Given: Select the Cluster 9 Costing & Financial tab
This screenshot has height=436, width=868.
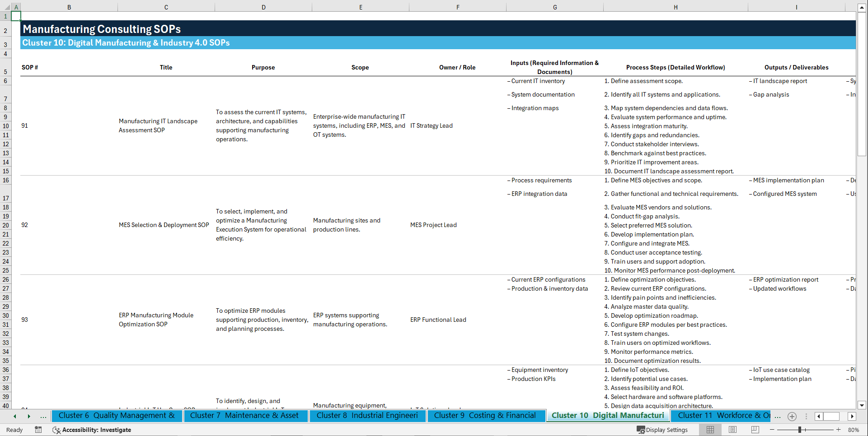Looking at the screenshot, I should [x=486, y=416].
